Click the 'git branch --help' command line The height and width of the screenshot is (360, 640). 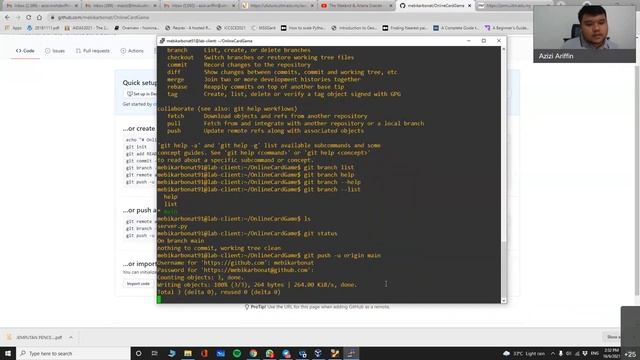pos(259,182)
